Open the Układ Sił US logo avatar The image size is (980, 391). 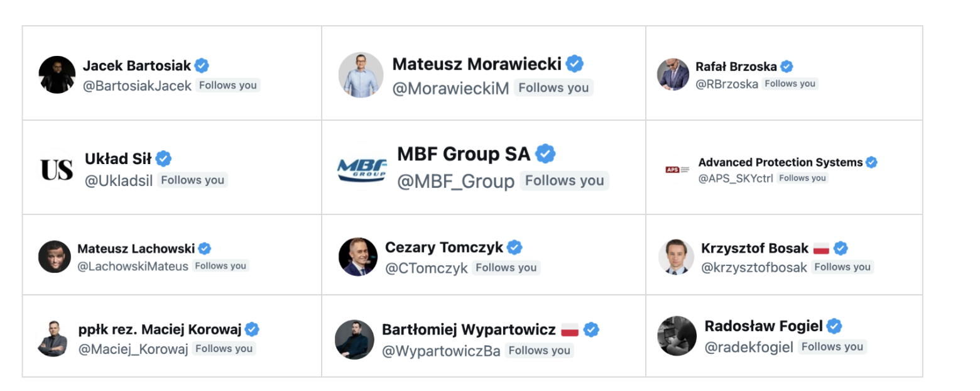(x=57, y=169)
